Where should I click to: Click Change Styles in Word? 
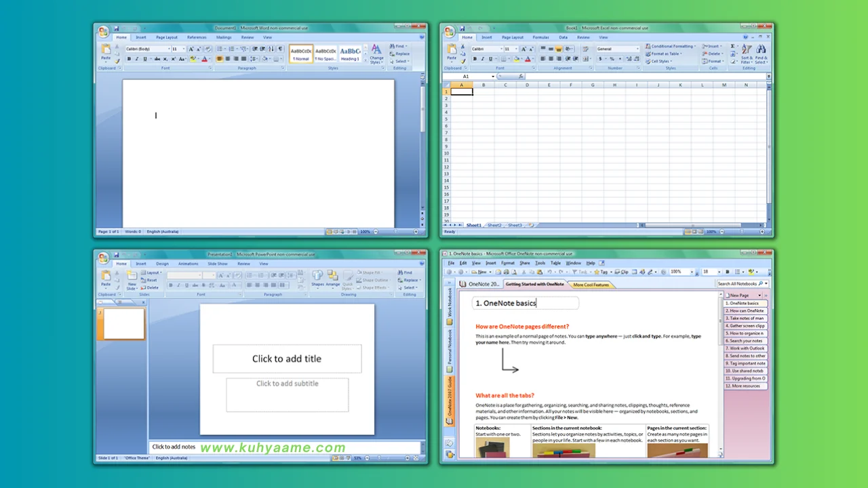click(x=376, y=54)
